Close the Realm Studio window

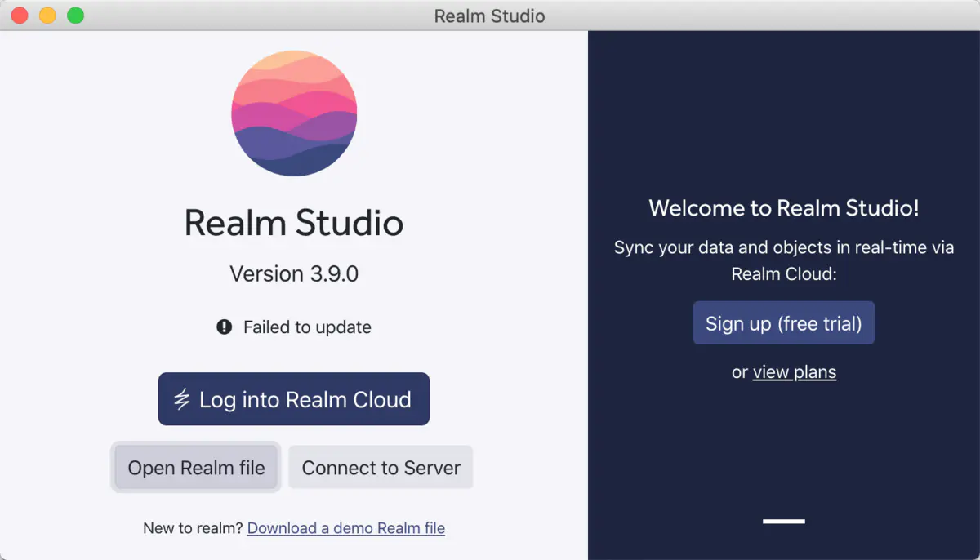coord(20,16)
